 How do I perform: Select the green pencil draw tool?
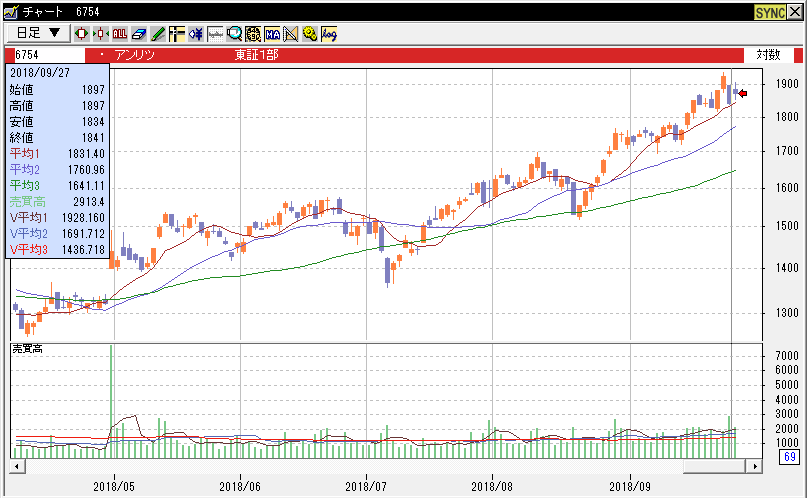click(157, 33)
